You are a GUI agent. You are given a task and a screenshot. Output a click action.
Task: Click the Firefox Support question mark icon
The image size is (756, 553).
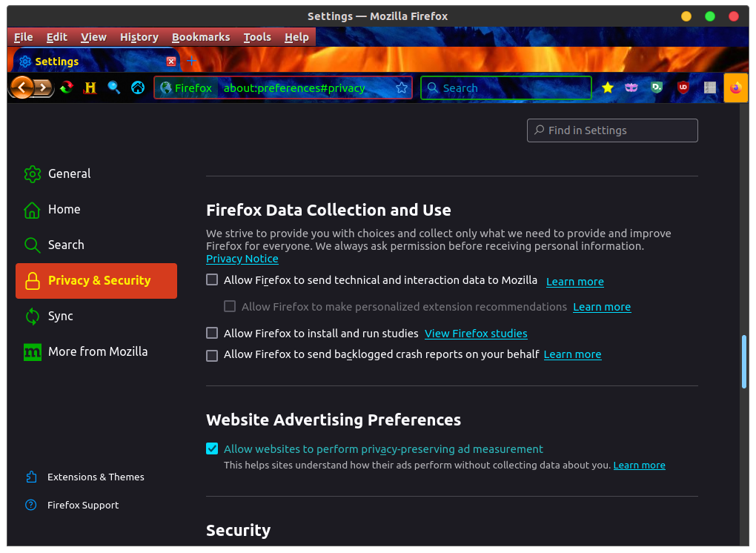pyautogui.click(x=31, y=505)
